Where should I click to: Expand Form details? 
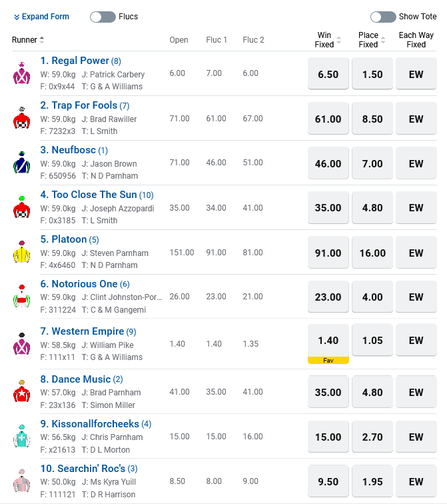41,17
